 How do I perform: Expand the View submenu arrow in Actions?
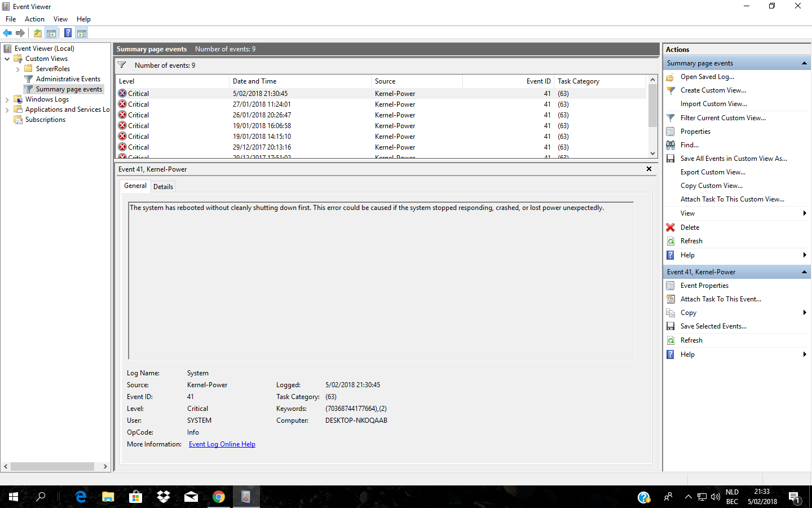(804, 213)
